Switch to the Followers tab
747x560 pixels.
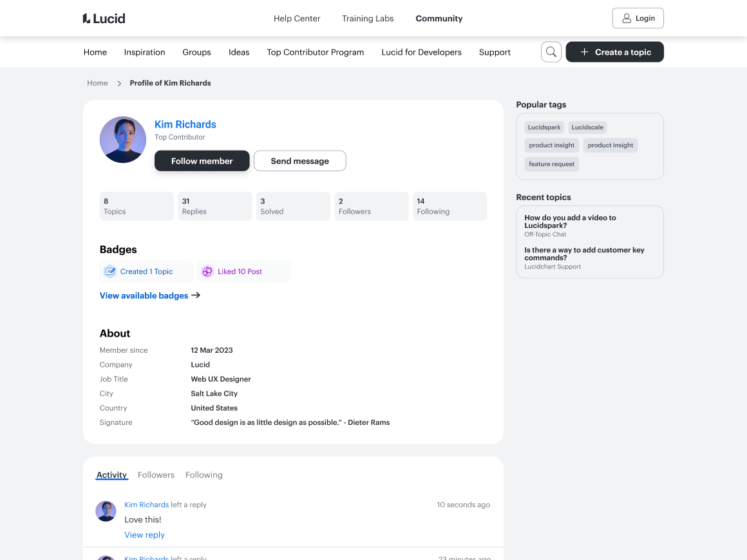point(156,475)
